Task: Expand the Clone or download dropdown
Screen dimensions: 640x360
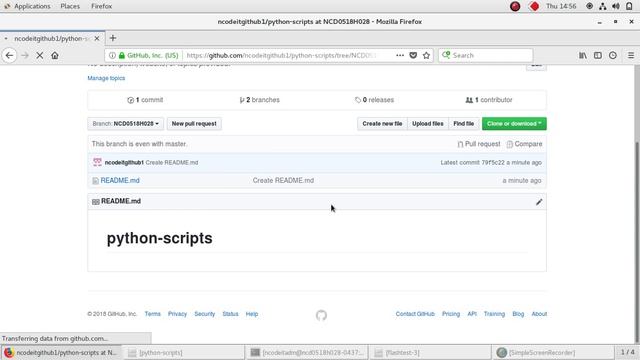Action: (x=514, y=124)
